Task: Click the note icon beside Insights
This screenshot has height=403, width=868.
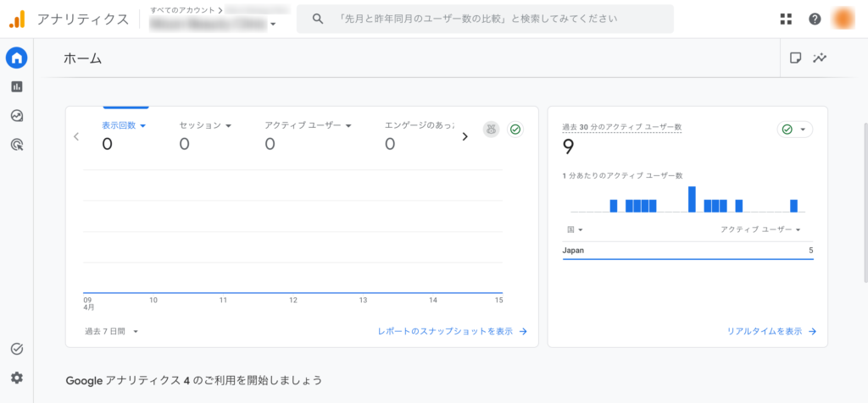Action: click(795, 58)
